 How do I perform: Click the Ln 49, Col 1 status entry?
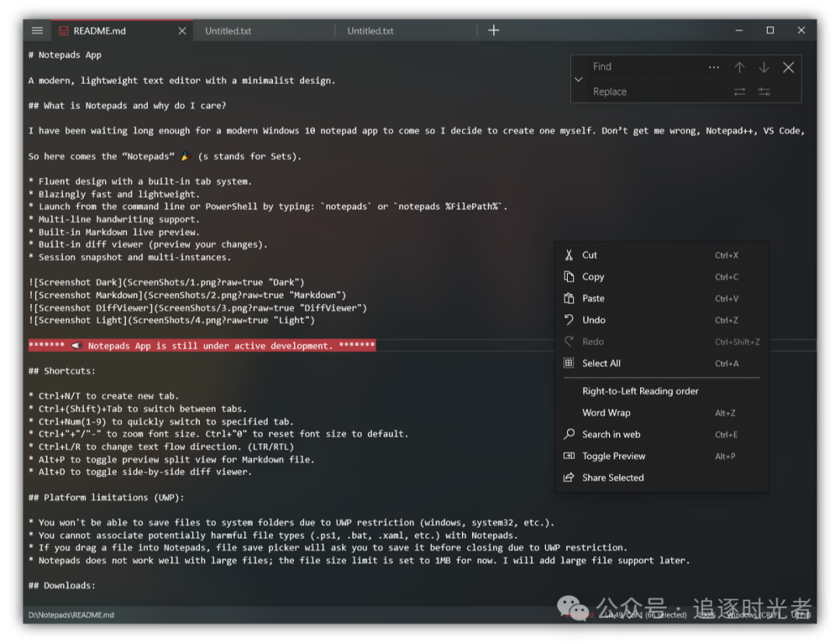645,615
